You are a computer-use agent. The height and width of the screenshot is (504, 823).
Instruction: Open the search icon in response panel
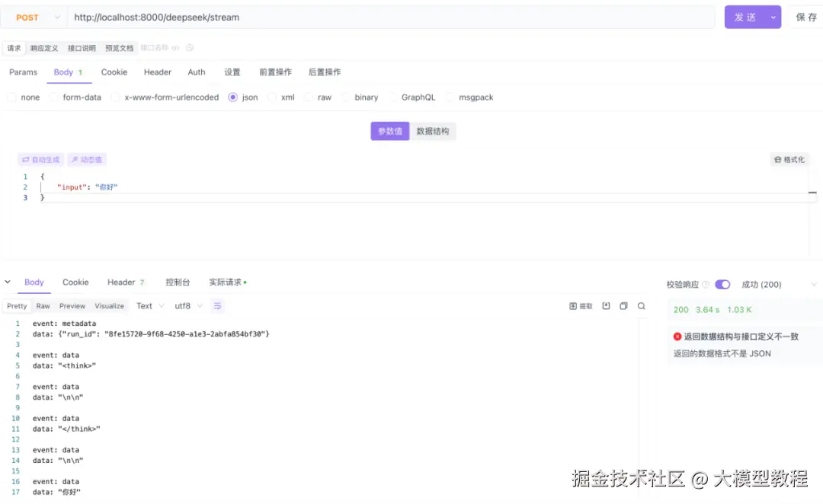(x=641, y=305)
